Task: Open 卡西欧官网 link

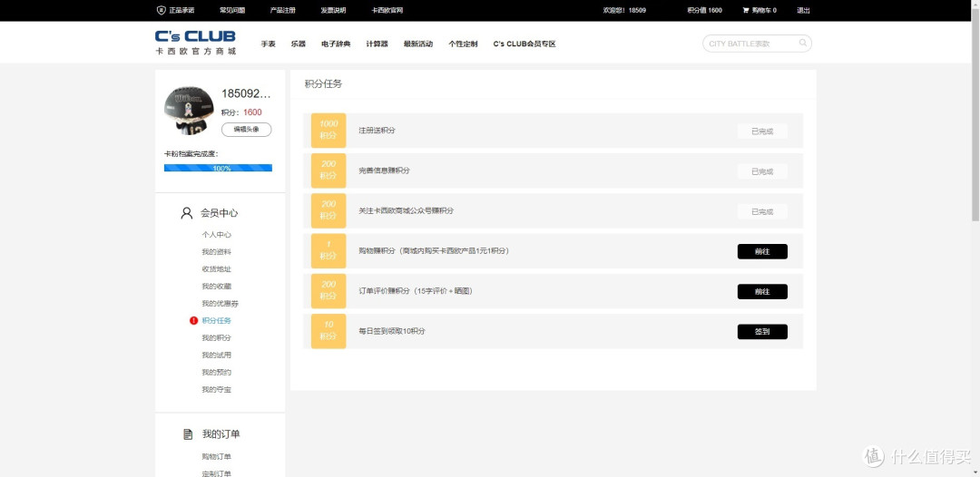Action: [387, 11]
